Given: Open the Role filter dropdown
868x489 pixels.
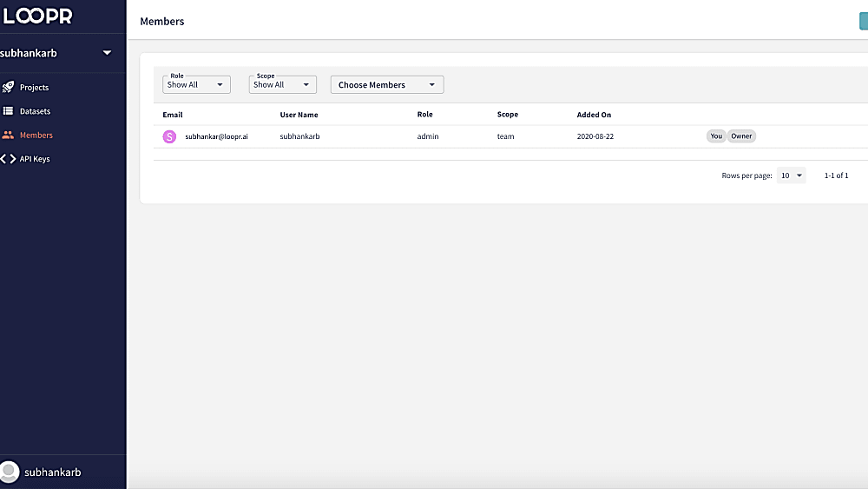Looking at the screenshot, I should (196, 84).
